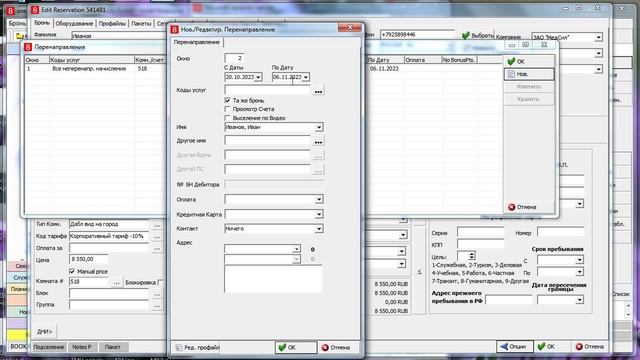Enable the Выселение по Видео checkbox
The height and width of the screenshot is (360, 640).
pyautogui.click(x=227, y=118)
